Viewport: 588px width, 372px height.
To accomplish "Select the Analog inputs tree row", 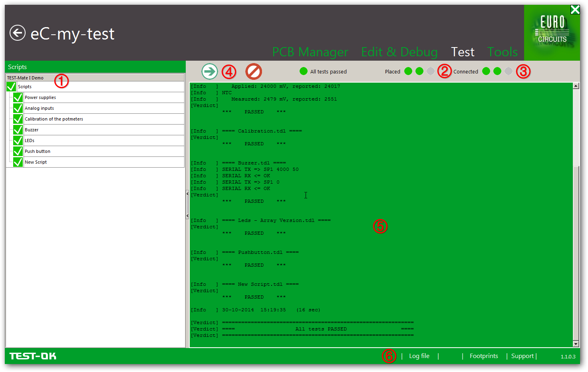I will [x=104, y=108].
